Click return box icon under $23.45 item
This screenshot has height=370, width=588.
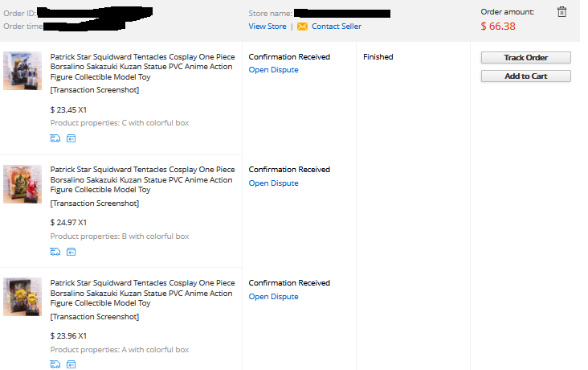(x=71, y=138)
